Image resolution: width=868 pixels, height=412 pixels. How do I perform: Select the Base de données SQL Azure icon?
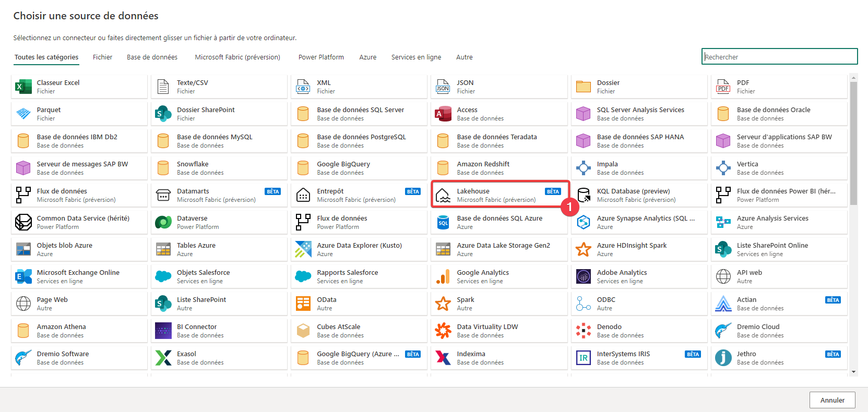coord(443,222)
